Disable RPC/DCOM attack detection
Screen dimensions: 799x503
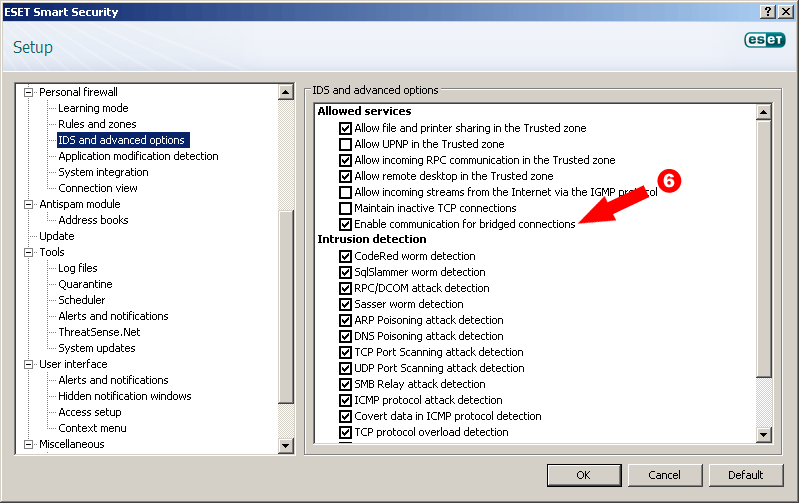click(345, 288)
